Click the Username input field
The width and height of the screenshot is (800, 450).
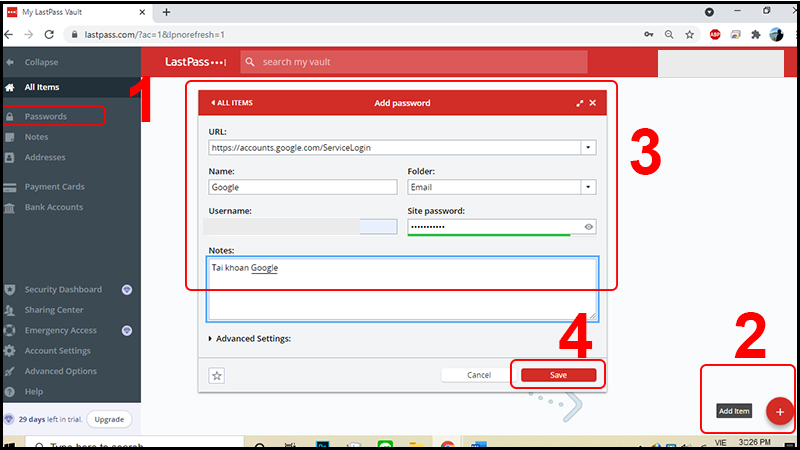tap(300, 227)
